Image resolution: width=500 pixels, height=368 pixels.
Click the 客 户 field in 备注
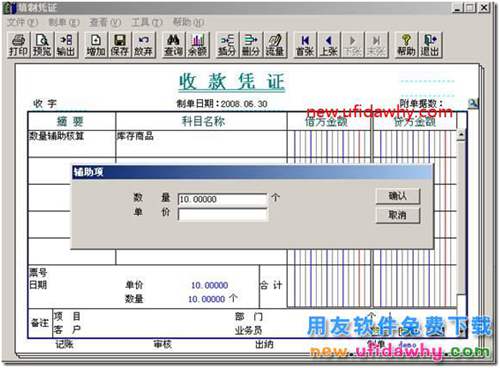coord(67,330)
